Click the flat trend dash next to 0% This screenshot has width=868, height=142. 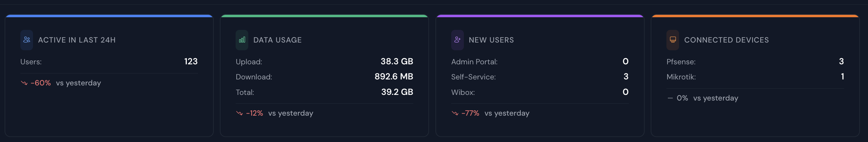(x=670, y=98)
